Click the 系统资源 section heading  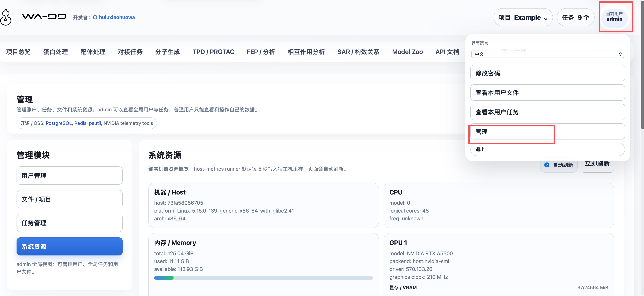pos(165,155)
